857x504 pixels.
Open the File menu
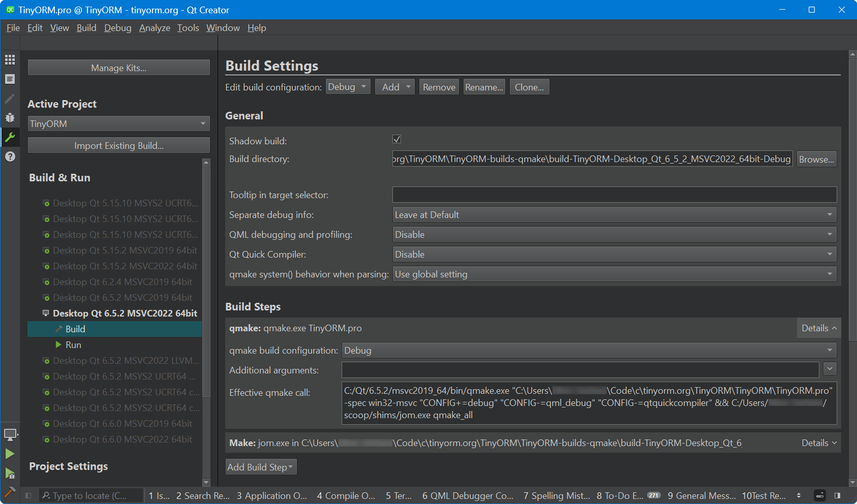point(13,28)
